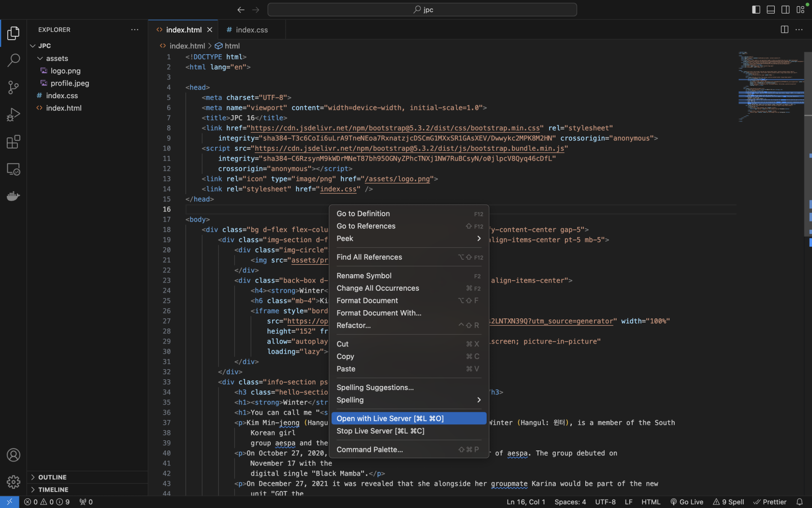Screen dimensions: 812x508
Task: Select the index.html editor tab
Action: [x=184, y=30]
